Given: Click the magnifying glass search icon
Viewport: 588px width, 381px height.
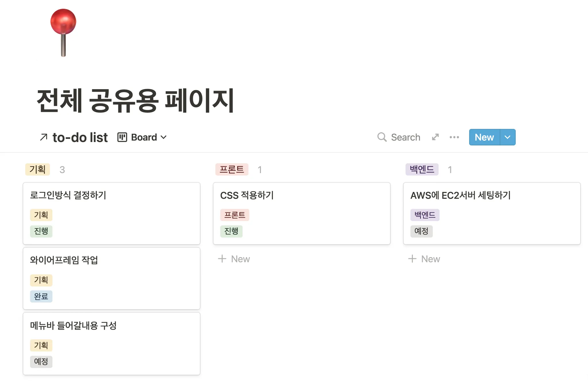Looking at the screenshot, I should 382,137.
